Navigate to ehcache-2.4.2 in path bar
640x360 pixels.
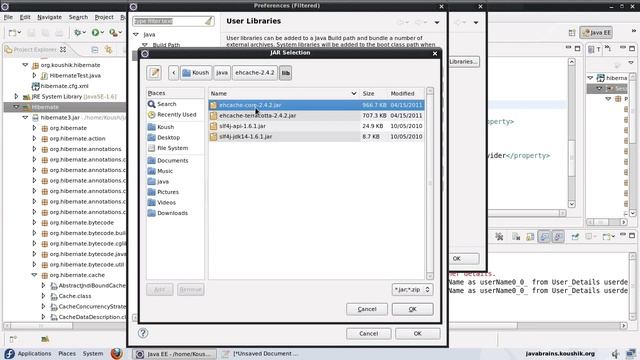coord(255,73)
